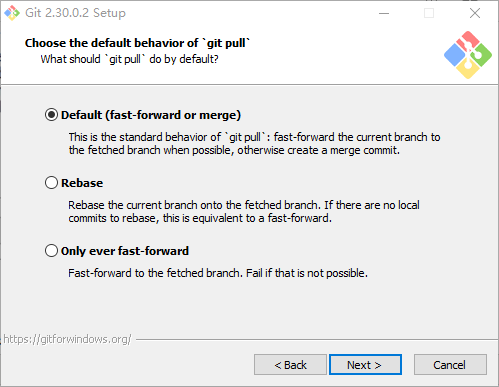Click the Only ever fast-forward label text
The height and width of the screenshot is (387, 499).
[125, 251]
